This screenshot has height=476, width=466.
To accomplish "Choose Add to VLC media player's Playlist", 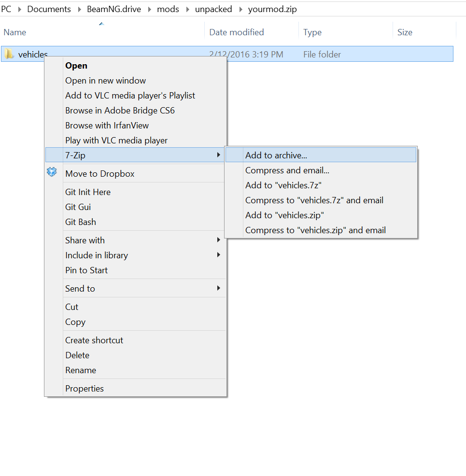I will pos(135,95).
